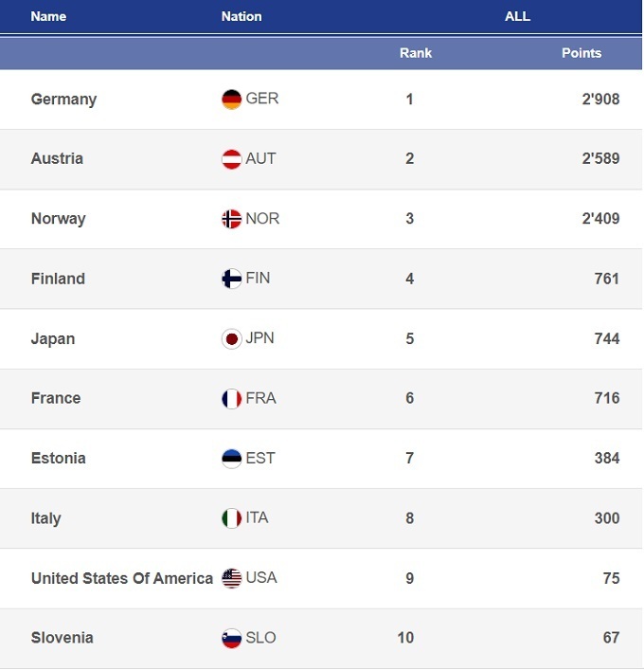Click the Estonia flag icon
This screenshot has height=670, width=644.
(232, 459)
